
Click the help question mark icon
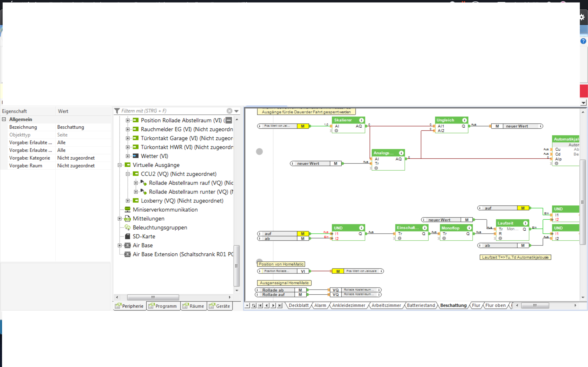pos(583,41)
